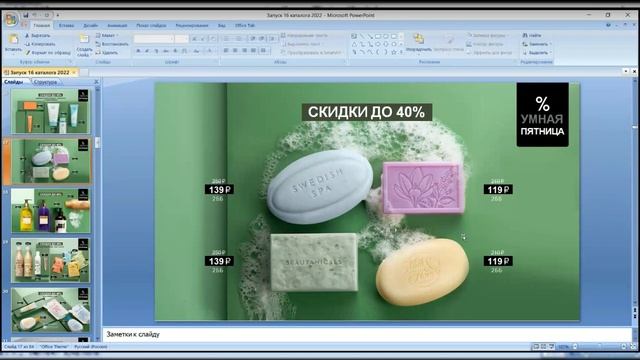
Task: Open Заливка фигуры shape fill
Action: [x=487, y=36]
